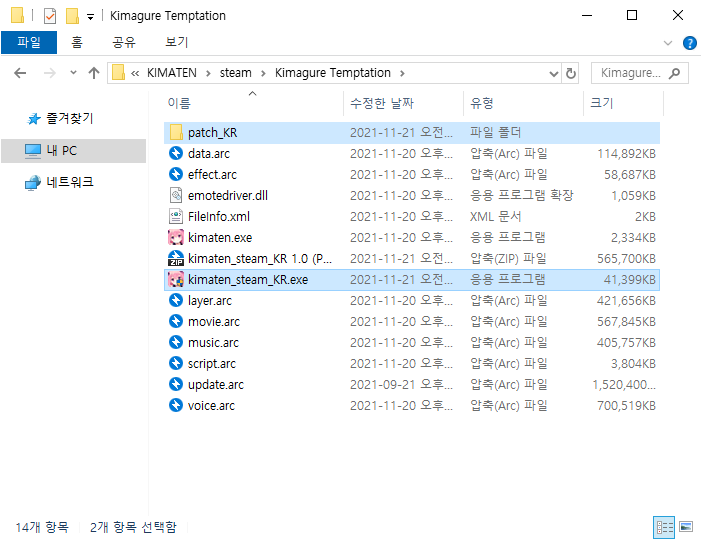Open the 홈 ribbon tab

pos(77,43)
